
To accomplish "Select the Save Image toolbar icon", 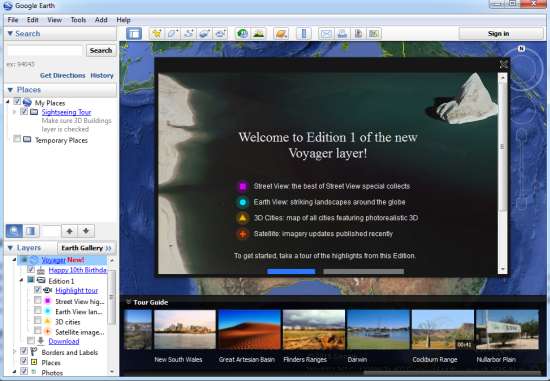I will pos(358,34).
